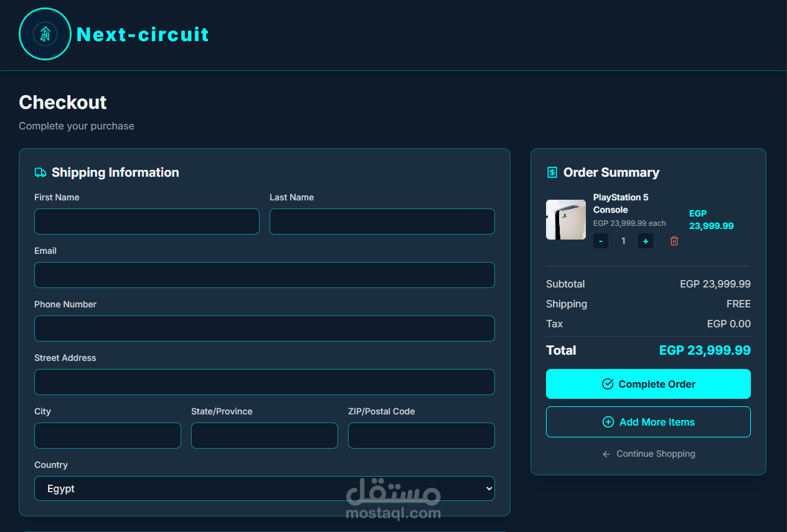Click the "Order Summary" heading text
Image resolution: width=787 pixels, height=532 pixels.
(611, 172)
